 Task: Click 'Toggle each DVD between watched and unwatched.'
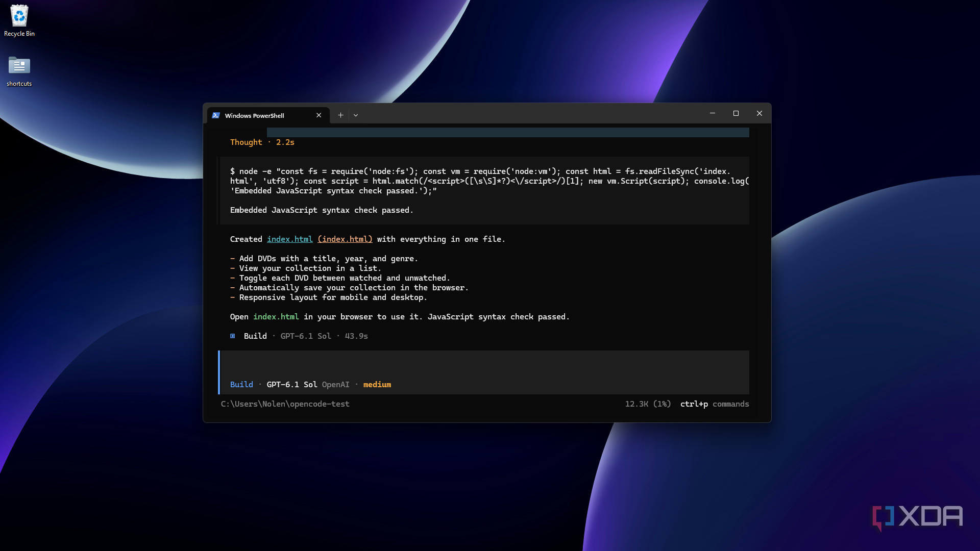[345, 278]
